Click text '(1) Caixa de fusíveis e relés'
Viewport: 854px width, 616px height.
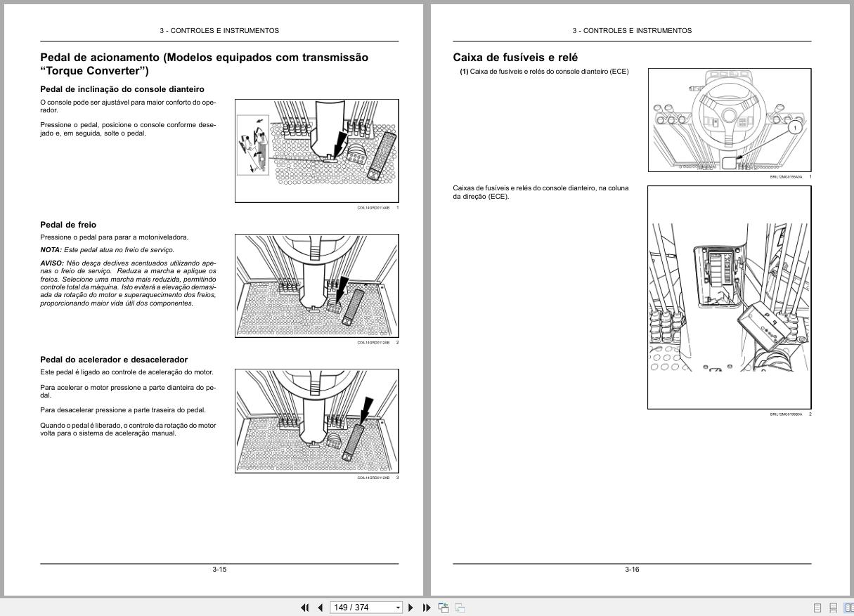(x=545, y=72)
